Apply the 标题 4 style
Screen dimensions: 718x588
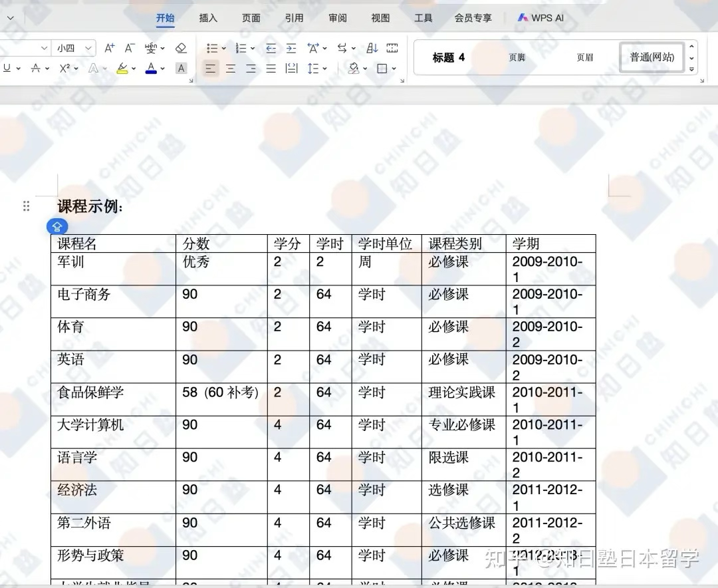(x=449, y=57)
